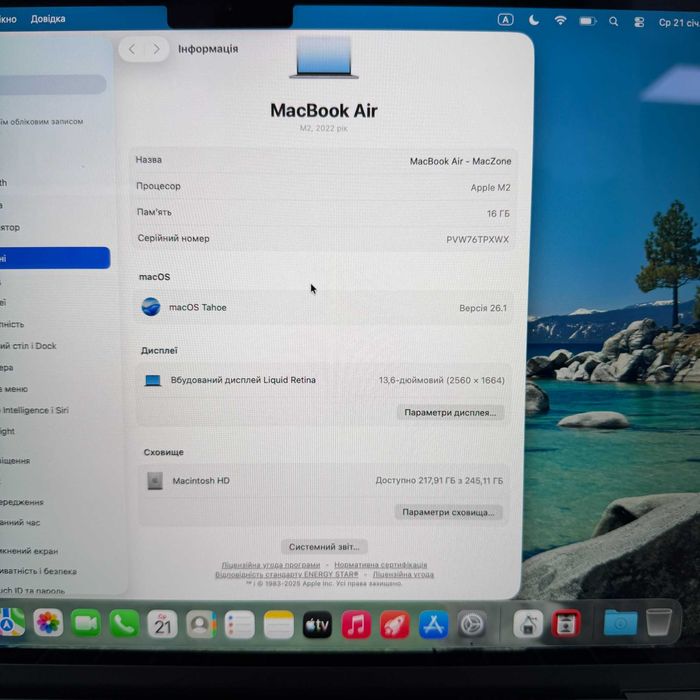Select sidebar item ending 'ередження'
The image size is (700, 700).
coord(22,502)
